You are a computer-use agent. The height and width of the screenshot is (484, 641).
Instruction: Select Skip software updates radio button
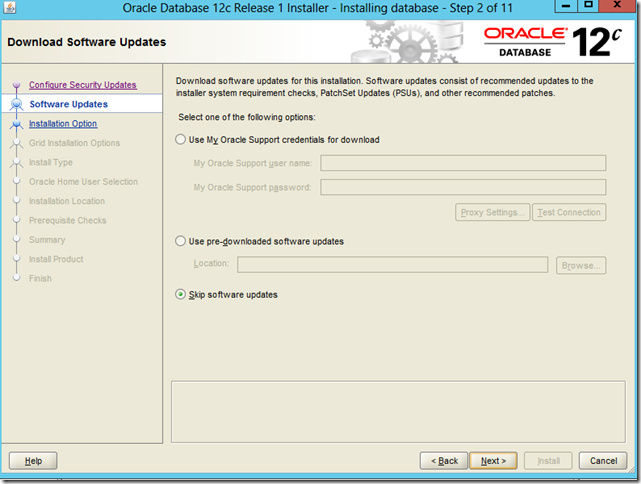coord(180,294)
